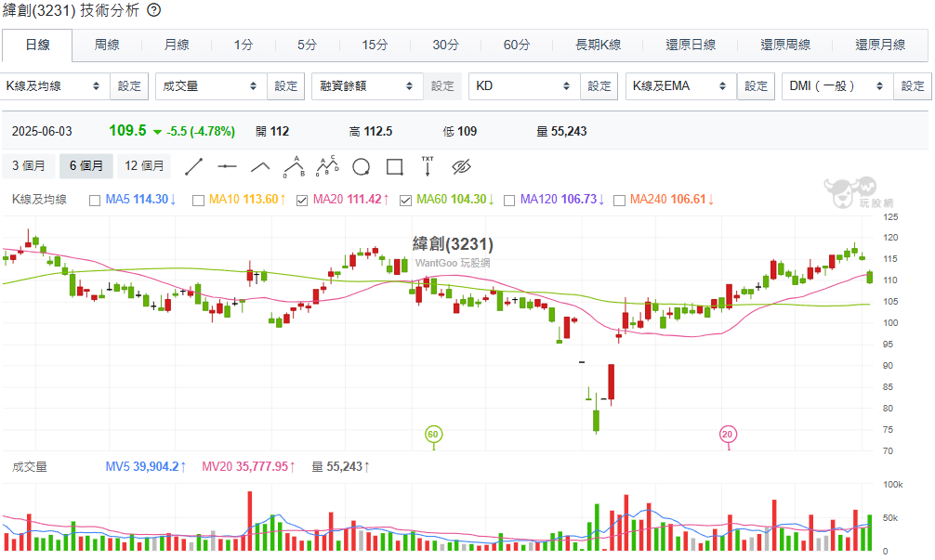Switch to the 週線 tab
935x560 pixels.
107,45
